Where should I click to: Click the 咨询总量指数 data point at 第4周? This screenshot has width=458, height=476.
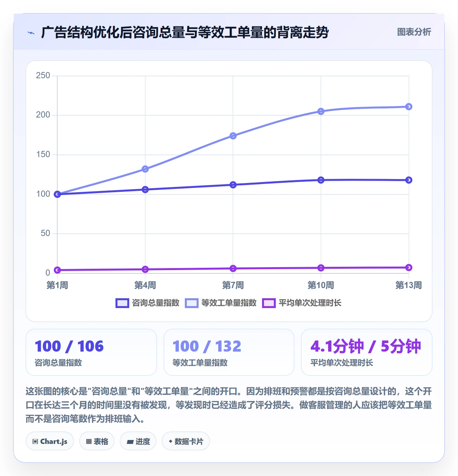tap(145, 190)
